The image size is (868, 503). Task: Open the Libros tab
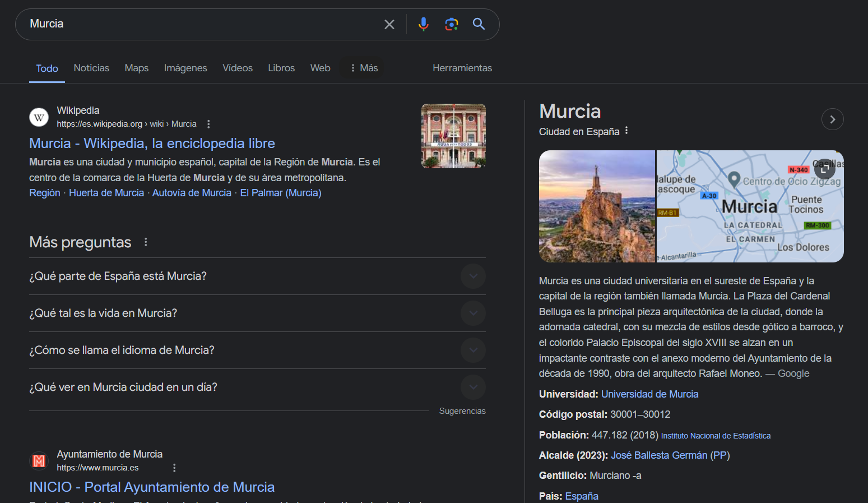tap(281, 68)
